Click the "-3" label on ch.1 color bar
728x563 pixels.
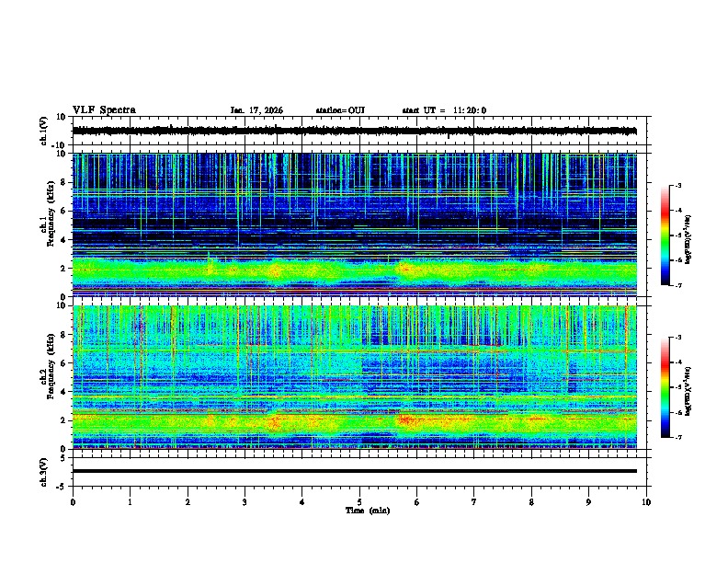[x=677, y=185]
